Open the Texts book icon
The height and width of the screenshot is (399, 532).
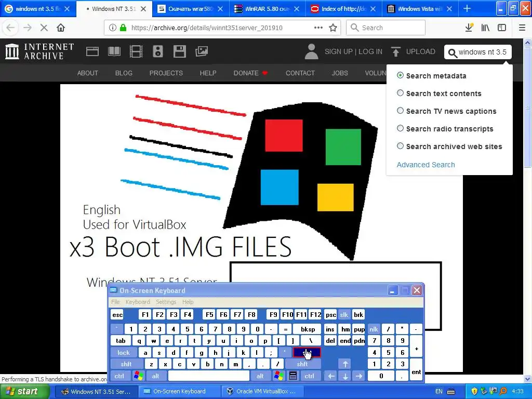pyautogui.click(x=114, y=51)
